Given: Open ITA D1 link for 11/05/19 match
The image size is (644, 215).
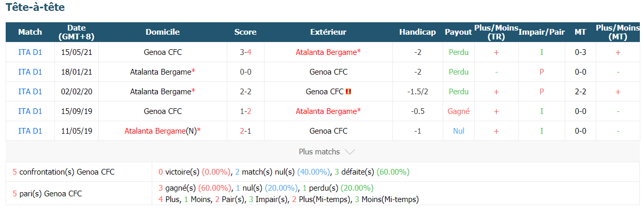Looking at the screenshot, I should [x=30, y=131].
